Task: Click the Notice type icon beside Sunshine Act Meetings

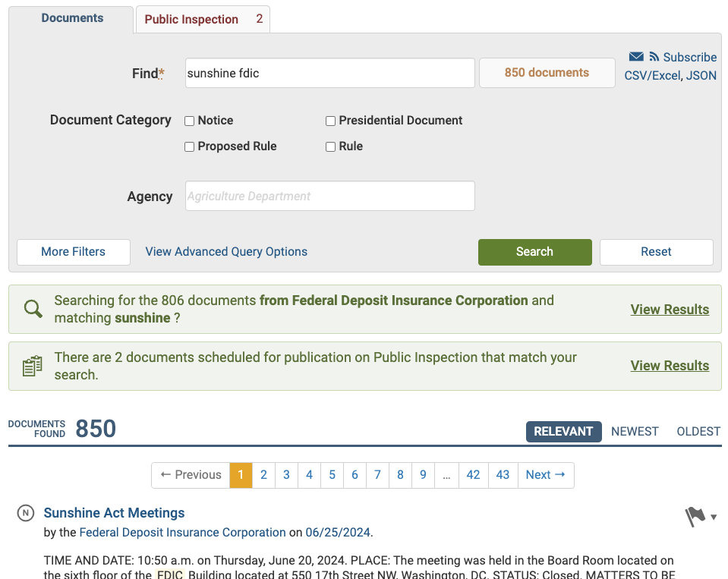Action: [26, 513]
